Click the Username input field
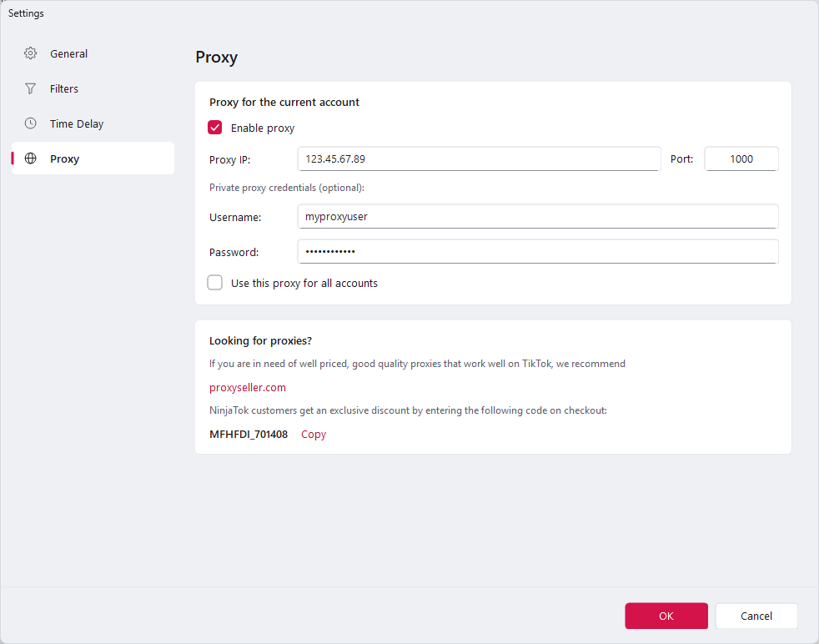 538,216
